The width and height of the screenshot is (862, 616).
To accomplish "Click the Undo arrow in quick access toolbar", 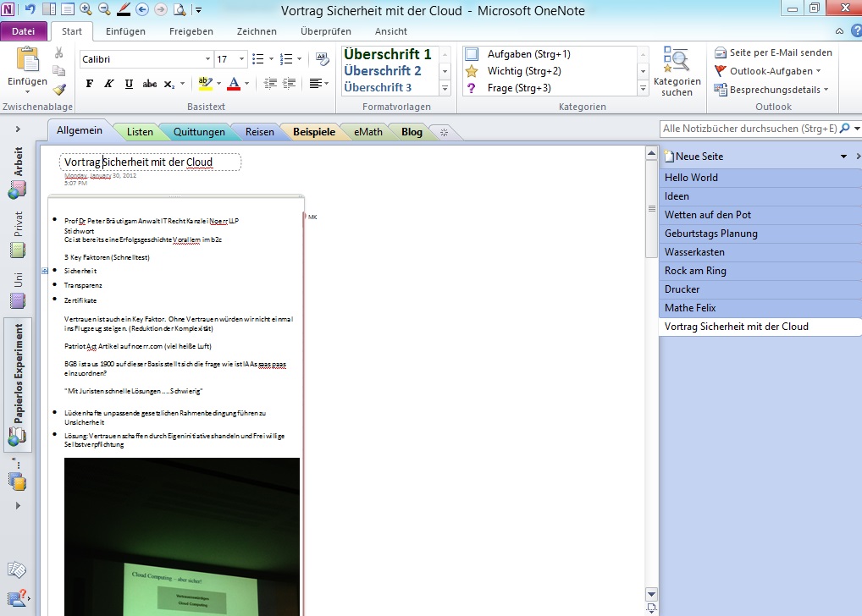I will [x=30, y=9].
